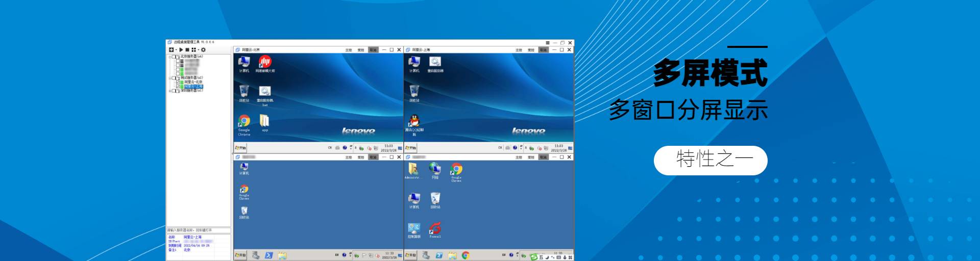Click the play/connect icon in the toolbar
Screen dimensions: 980x261
click(181, 50)
